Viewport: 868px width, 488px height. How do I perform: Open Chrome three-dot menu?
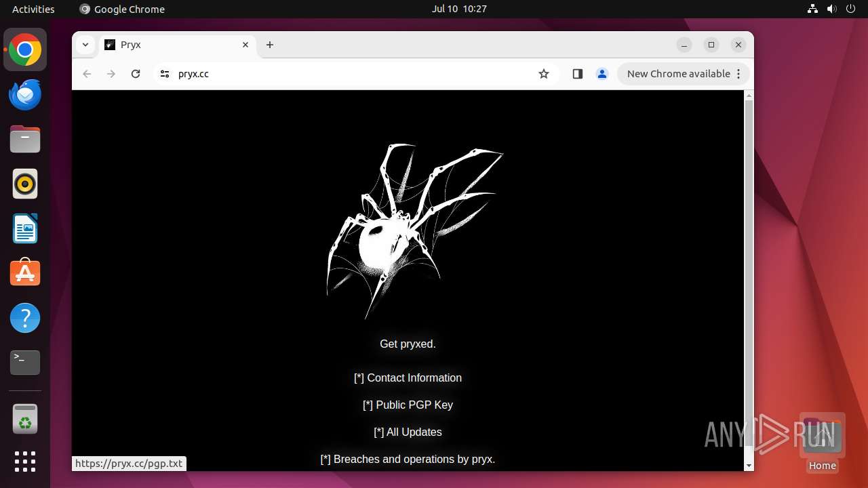pos(739,74)
